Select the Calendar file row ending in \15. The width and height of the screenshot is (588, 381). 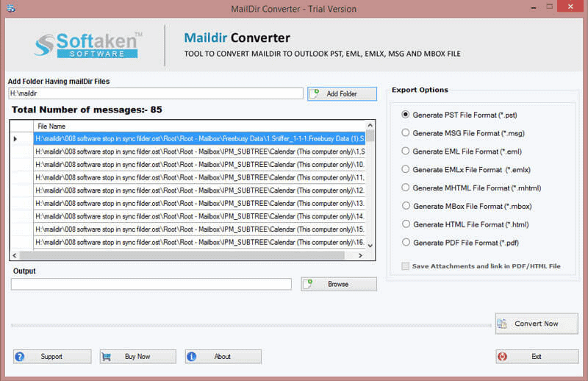click(x=199, y=229)
